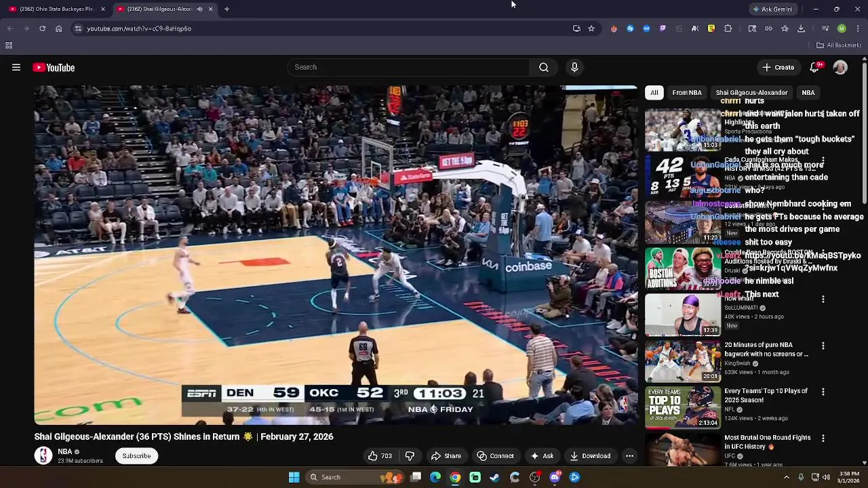The image size is (868, 488).
Task: Open options for the SoLLUMINATI video
Action: coord(823,299)
